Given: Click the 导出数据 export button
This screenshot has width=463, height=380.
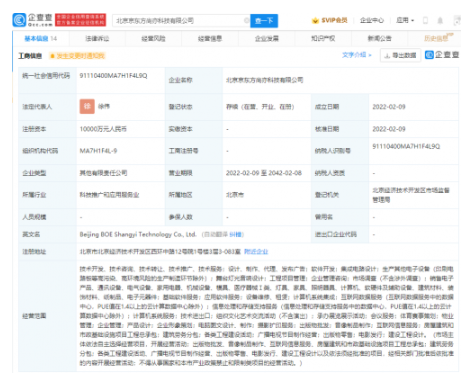Looking at the screenshot, I should tap(400, 55).
